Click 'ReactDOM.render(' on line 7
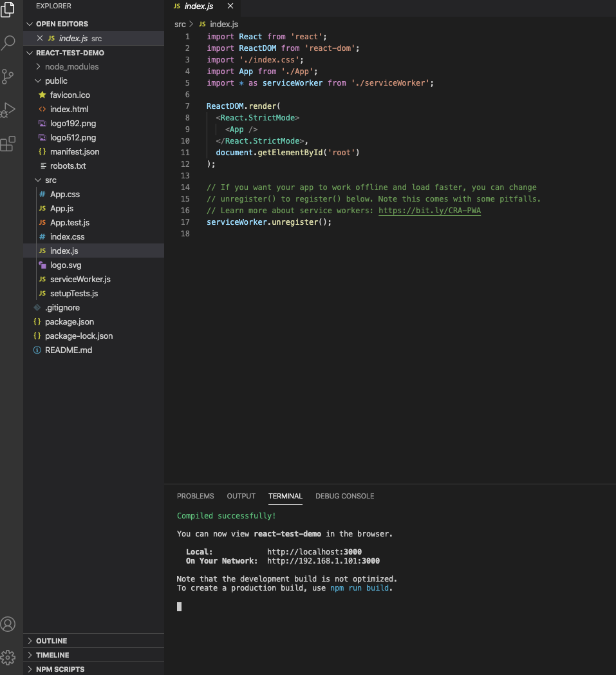 243,106
